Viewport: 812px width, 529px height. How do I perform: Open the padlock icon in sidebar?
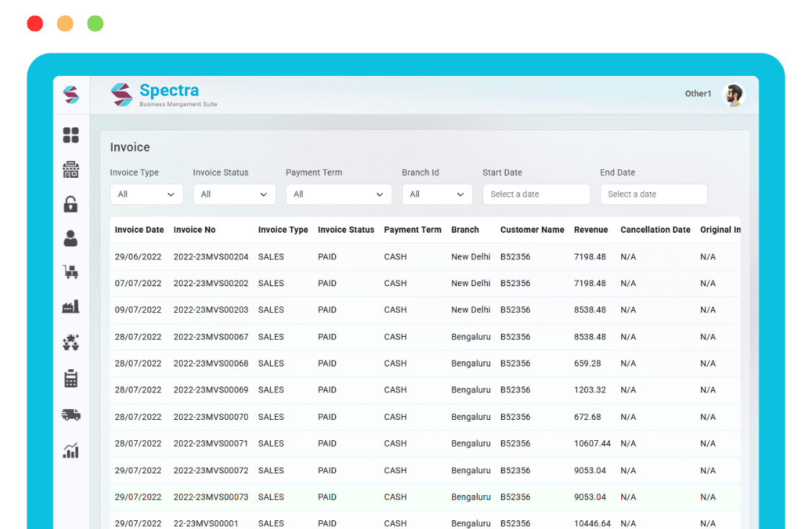pyautogui.click(x=71, y=205)
